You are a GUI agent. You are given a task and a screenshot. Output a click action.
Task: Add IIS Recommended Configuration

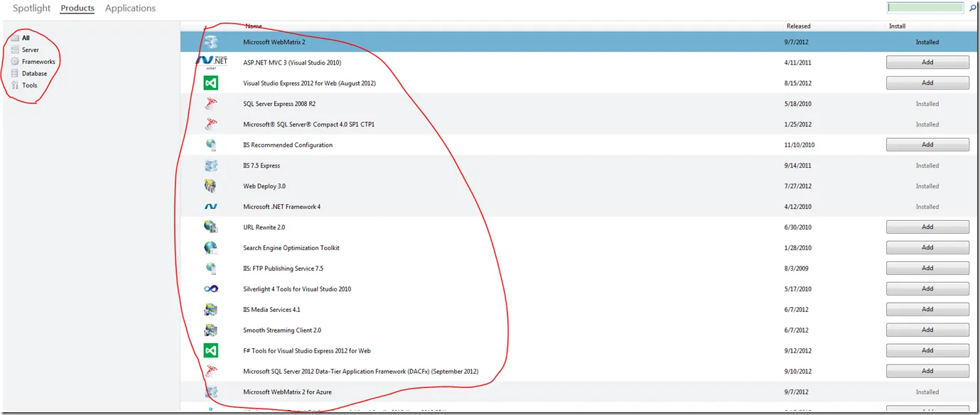click(x=927, y=145)
